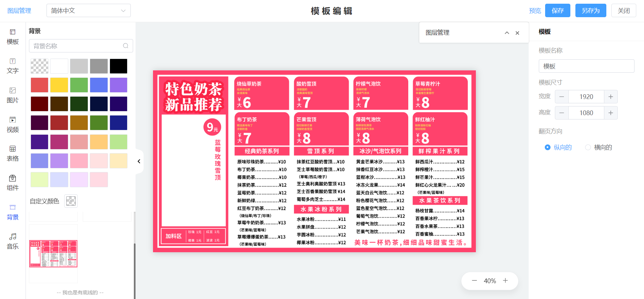Open the 简体中文 language dropdown
Screen dimensions: 644x299
[x=88, y=10]
